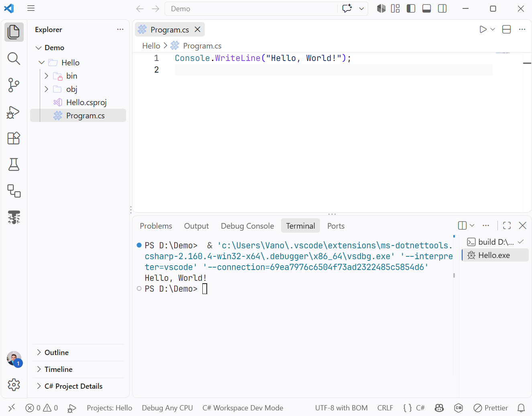Image resolution: width=532 pixels, height=416 pixels.
Task: Click the Prettier status item
Action: [x=491, y=408]
